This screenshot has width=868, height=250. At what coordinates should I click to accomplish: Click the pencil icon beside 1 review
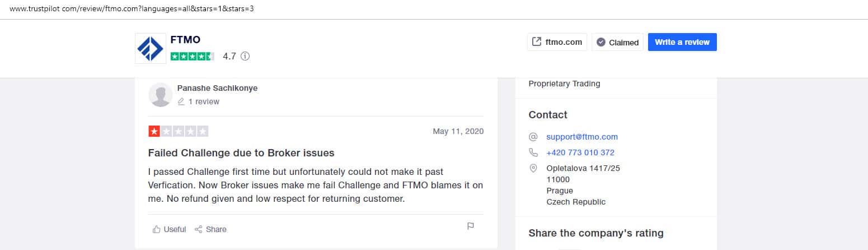point(181,101)
